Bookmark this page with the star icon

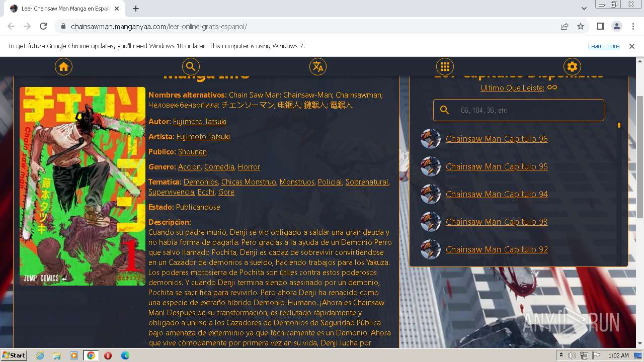[x=581, y=26]
